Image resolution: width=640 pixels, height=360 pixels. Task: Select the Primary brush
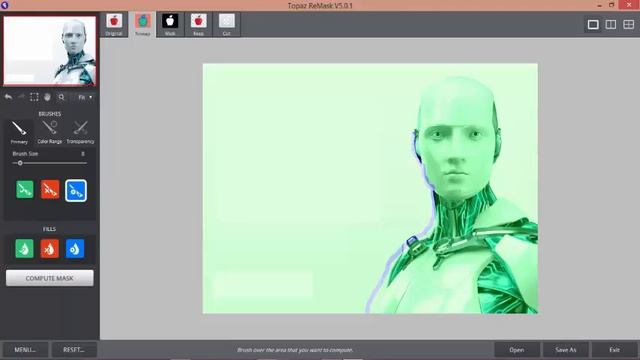click(19, 132)
